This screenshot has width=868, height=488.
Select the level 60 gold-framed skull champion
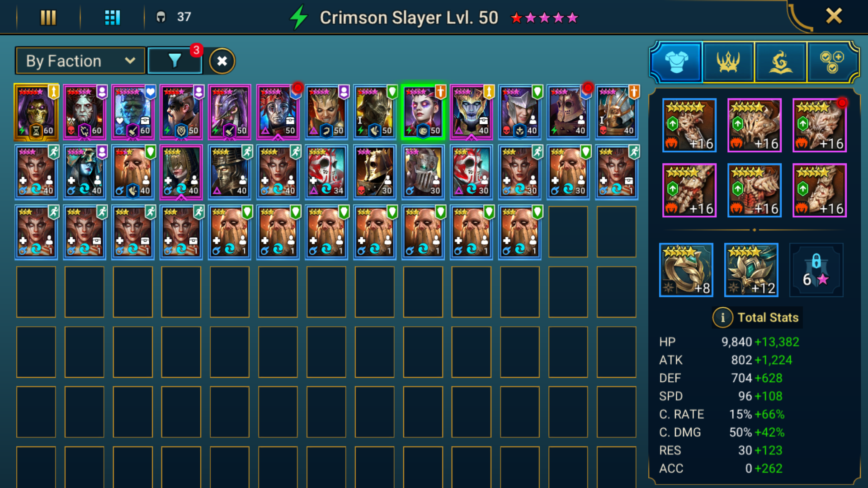click(36, 112)
